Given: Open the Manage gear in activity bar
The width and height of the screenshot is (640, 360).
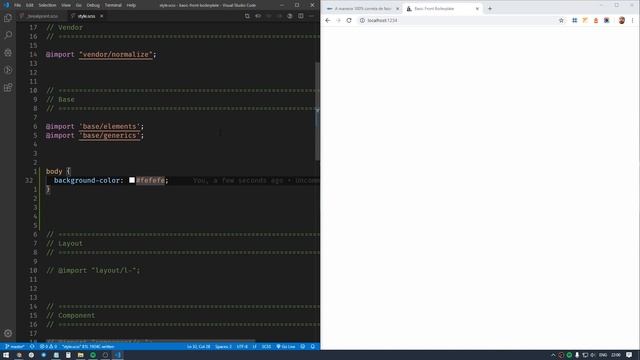Looking at the screenshot, I should click(x=8, y=333).
